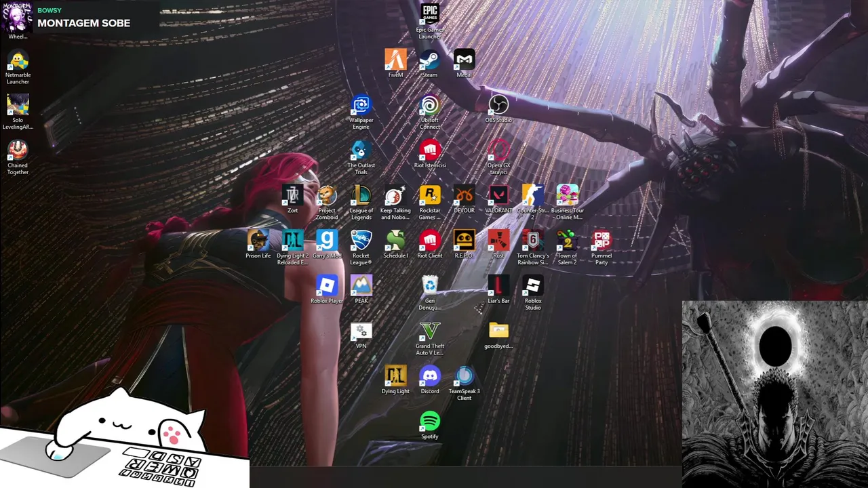Image resolution: width=868 pixels, height=488 pixels.
Task: Click the Bongo Cat overlay widget
Action: pos(124,437)
